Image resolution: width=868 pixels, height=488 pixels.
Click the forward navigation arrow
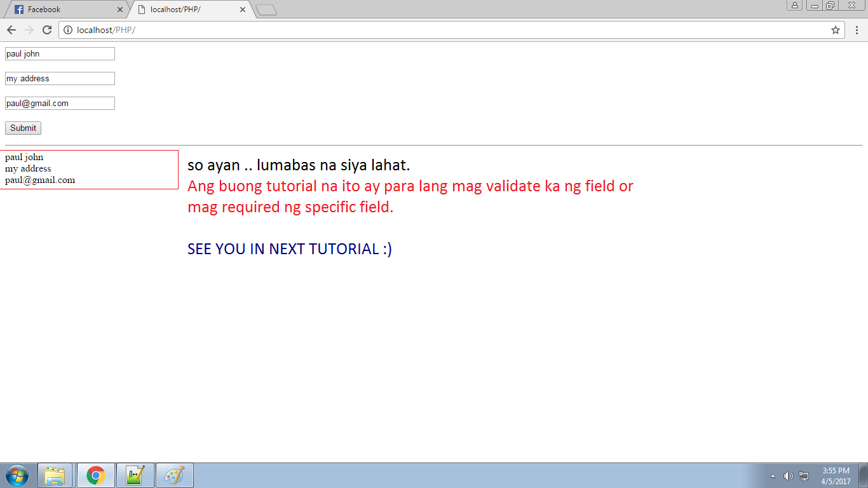coord(29,29)
